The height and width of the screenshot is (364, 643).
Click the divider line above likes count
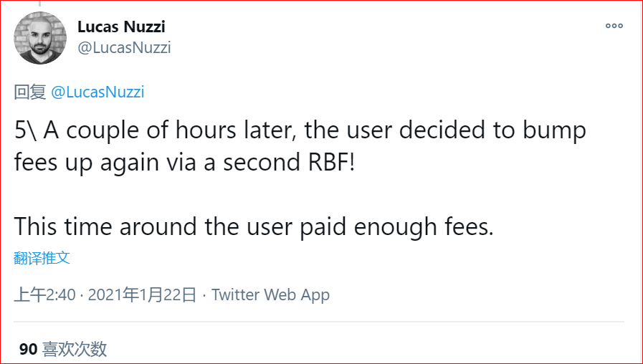click(x=319, y=322)
